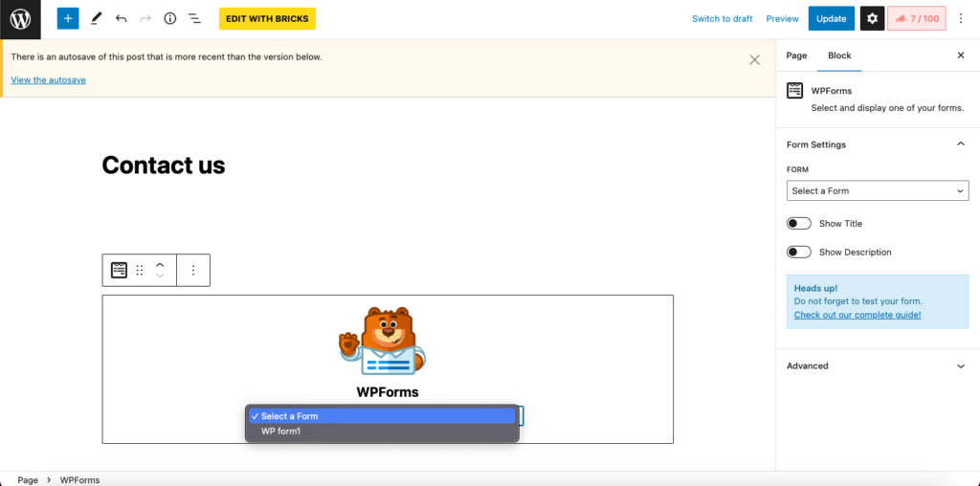Click the 'WPForms' heading inside the block
Viewport: 980px width, 486px height.
click(388, 392)
